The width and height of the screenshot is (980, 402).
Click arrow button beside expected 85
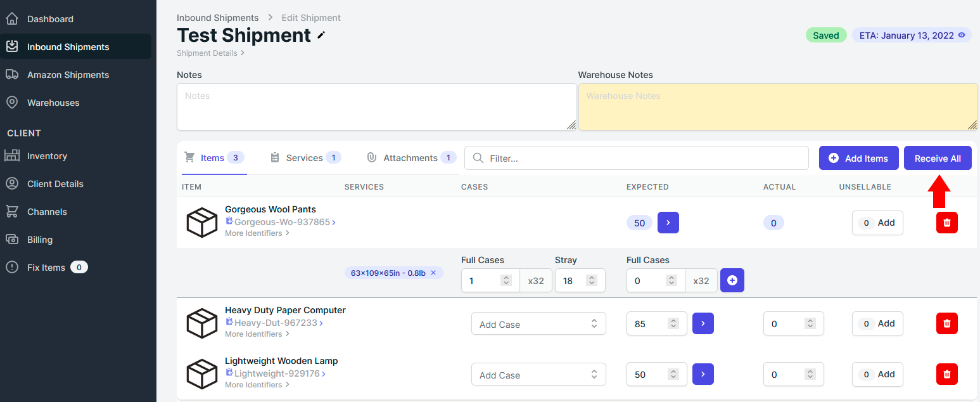[703, 323]
